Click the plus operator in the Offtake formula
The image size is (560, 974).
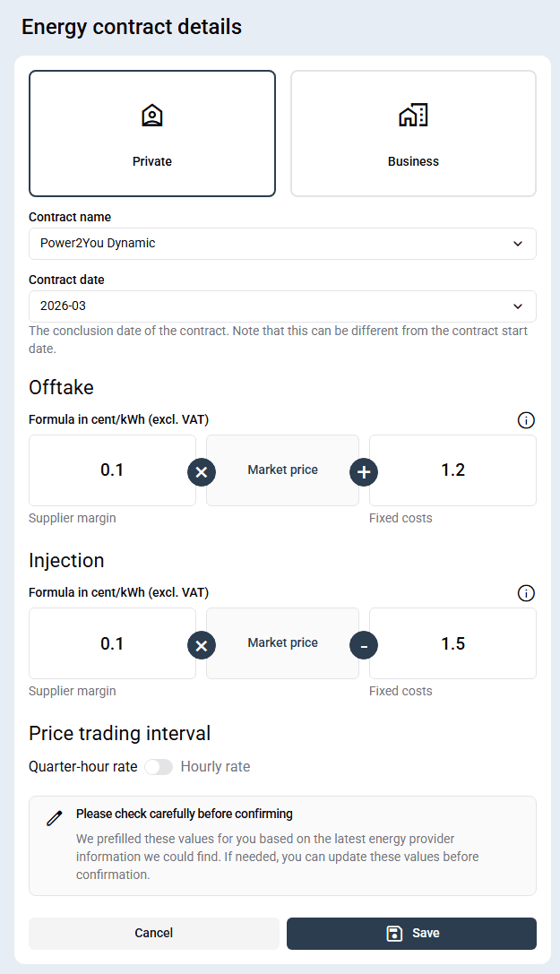click(x=364, y=472)
